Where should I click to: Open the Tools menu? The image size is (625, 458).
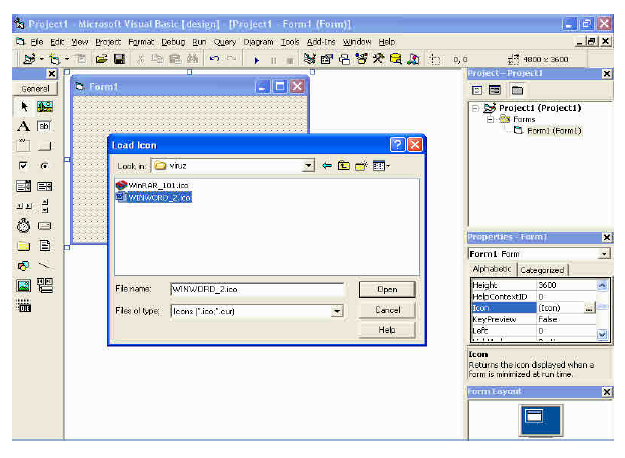290,42
